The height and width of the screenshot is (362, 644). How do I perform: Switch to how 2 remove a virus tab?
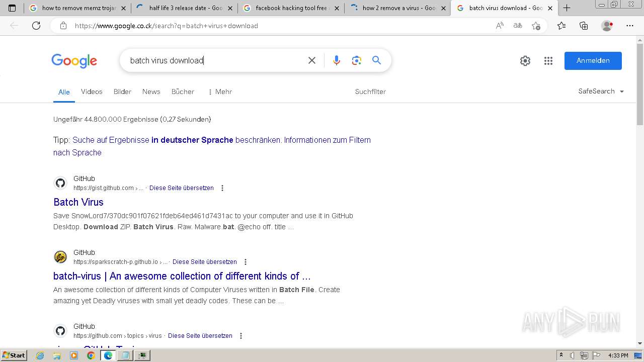397,8
